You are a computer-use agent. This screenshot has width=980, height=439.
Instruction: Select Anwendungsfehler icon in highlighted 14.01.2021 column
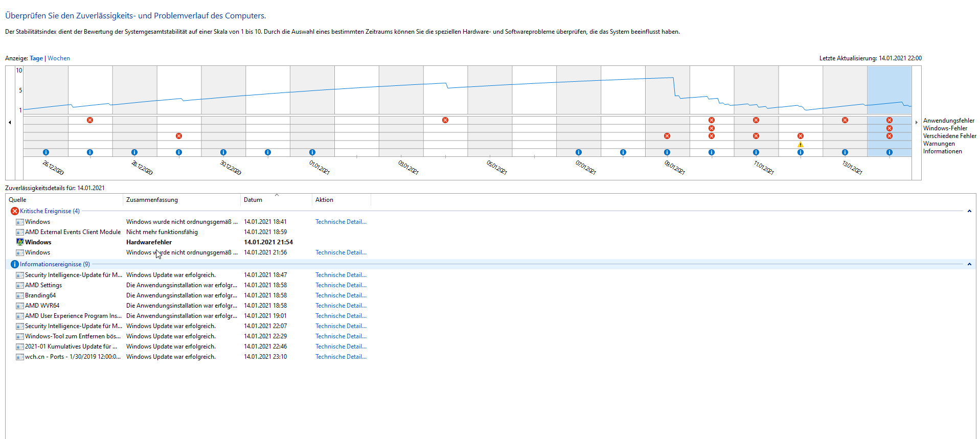tap(890, 120)
